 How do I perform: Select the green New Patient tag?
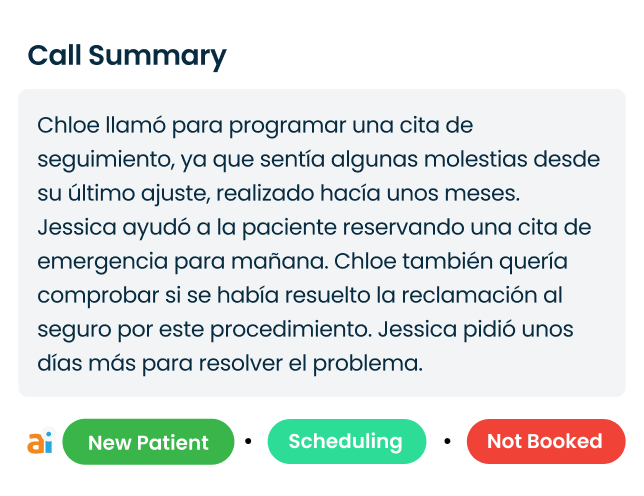pos(148,442)
